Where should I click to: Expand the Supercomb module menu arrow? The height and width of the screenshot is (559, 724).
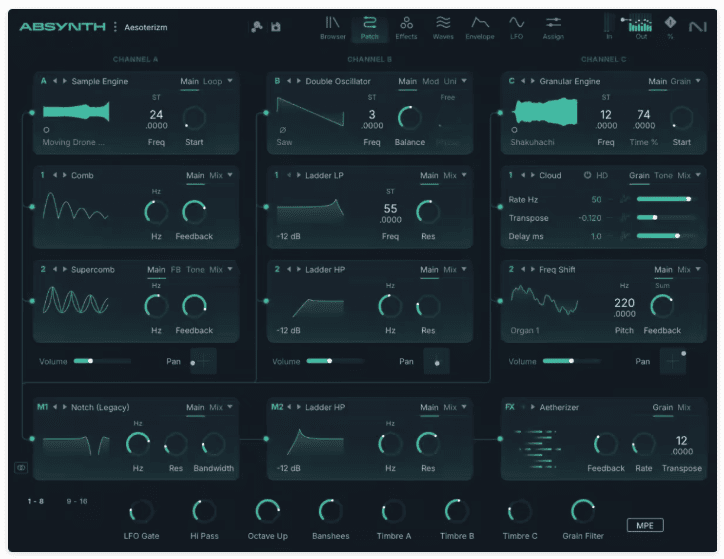pos(230,269)
